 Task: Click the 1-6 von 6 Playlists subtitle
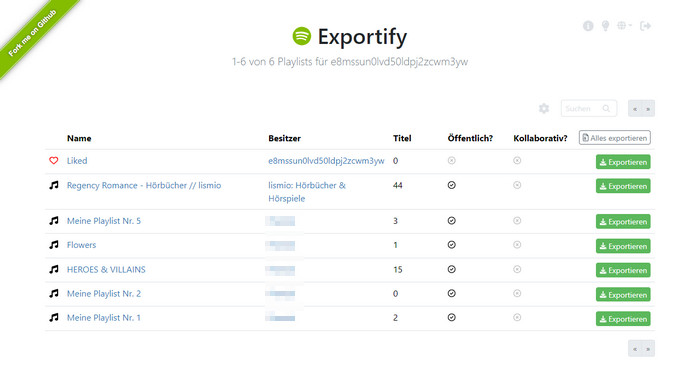click(350, 62)
